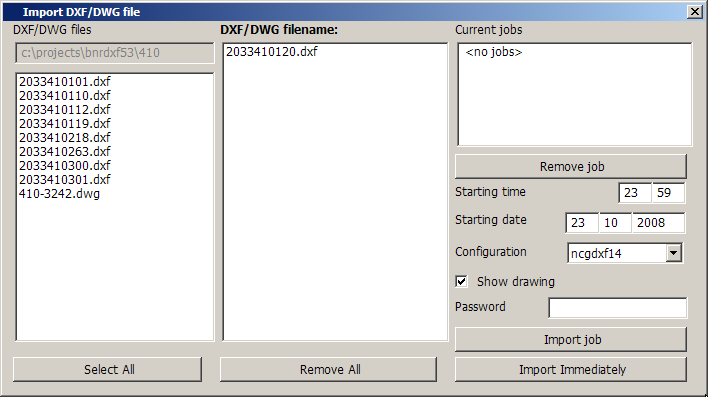Toggle the Show drawing checkbox
708x397 pixels.
[461, 281]
